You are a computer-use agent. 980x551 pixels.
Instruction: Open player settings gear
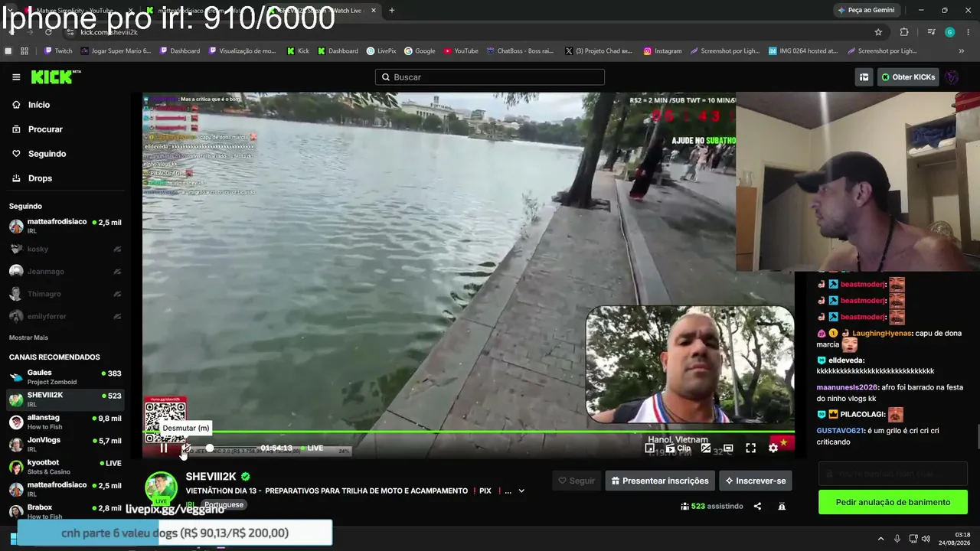click(x=773, y=448)
